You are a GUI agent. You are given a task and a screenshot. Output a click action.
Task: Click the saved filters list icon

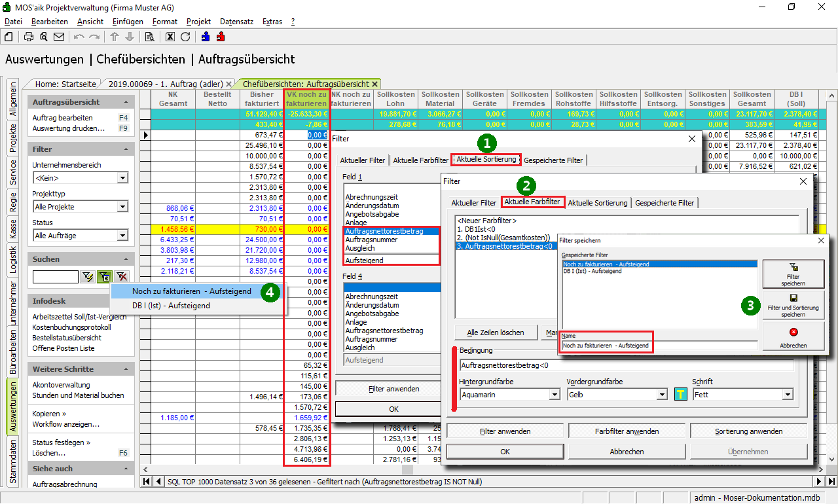[105, 277]
